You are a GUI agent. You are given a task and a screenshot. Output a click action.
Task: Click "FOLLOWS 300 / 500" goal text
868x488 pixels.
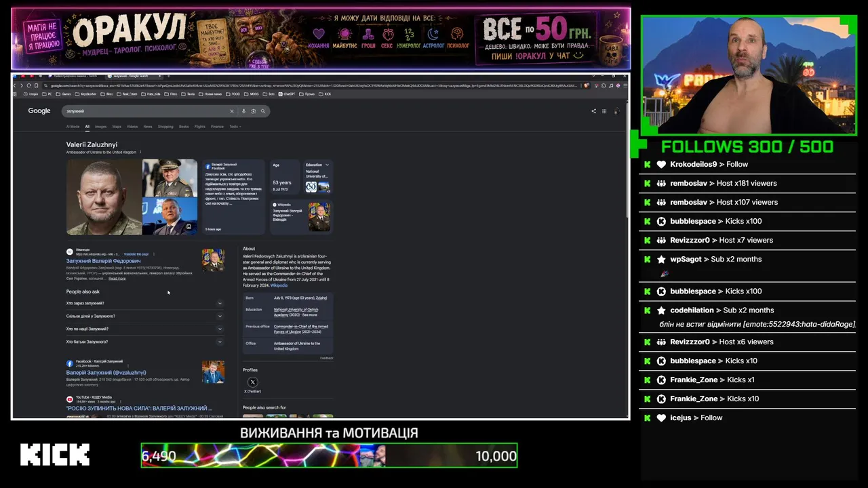pyautogui.click(x=747, y=146)
